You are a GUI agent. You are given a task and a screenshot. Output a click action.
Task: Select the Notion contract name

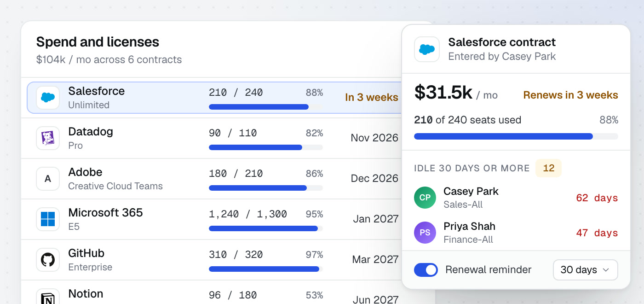pyautogui.click(x=86, y=294)
